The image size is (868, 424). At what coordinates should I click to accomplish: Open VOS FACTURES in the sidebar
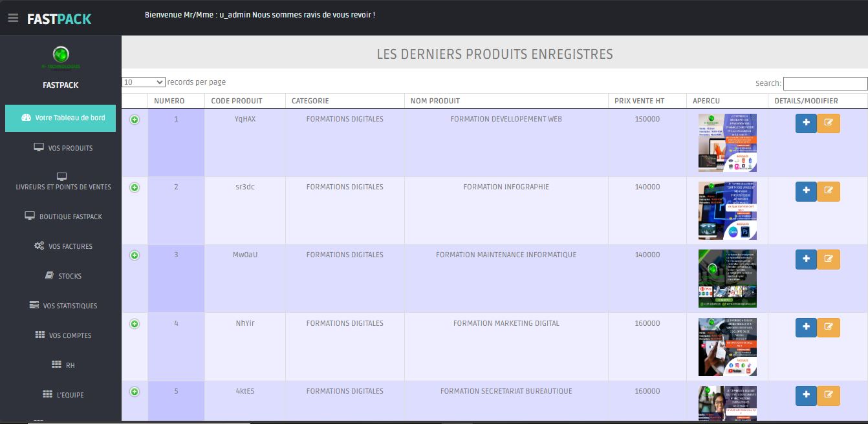point(63,246)
